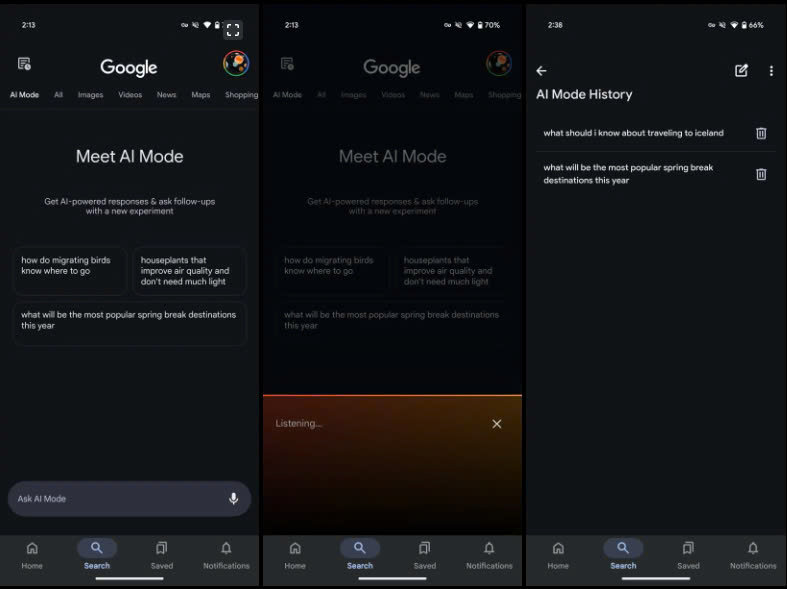Open Saved in the Listening screen's bottom bar
The height and width of the screenshot is (589, 787).
coord(425,554)
